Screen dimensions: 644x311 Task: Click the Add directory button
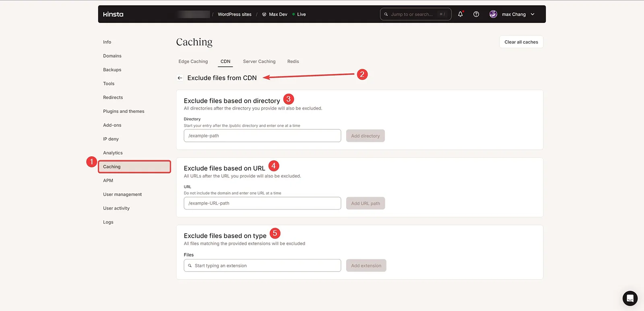365,136
